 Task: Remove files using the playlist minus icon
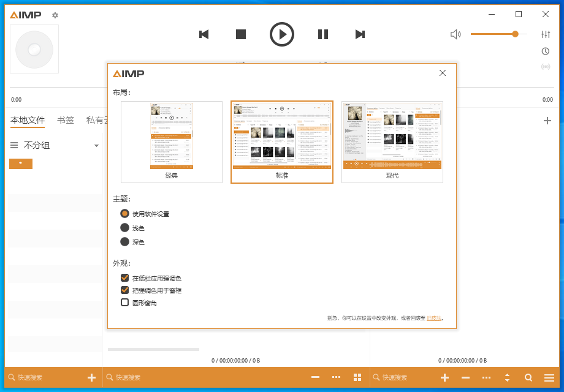[465, 378]
